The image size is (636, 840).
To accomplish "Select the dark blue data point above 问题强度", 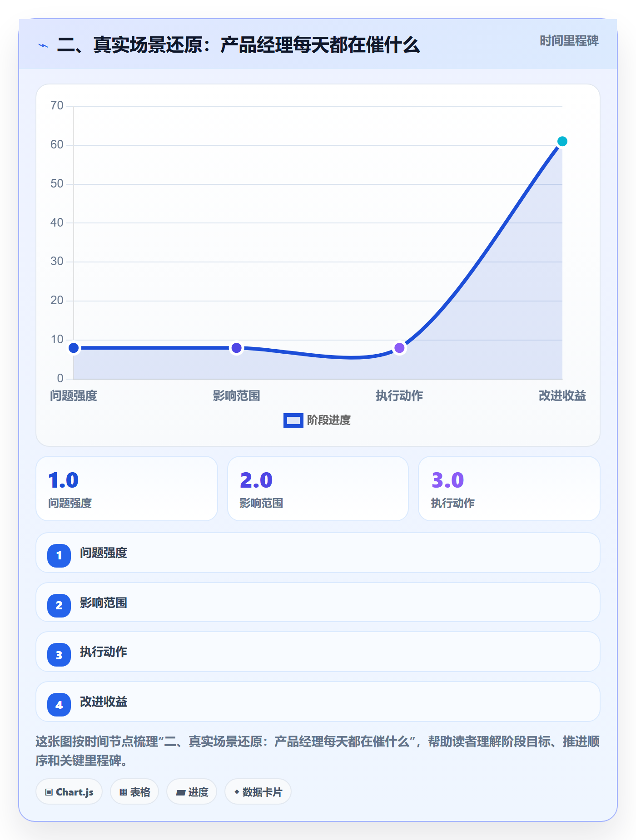I will click(x=74, y=348).
